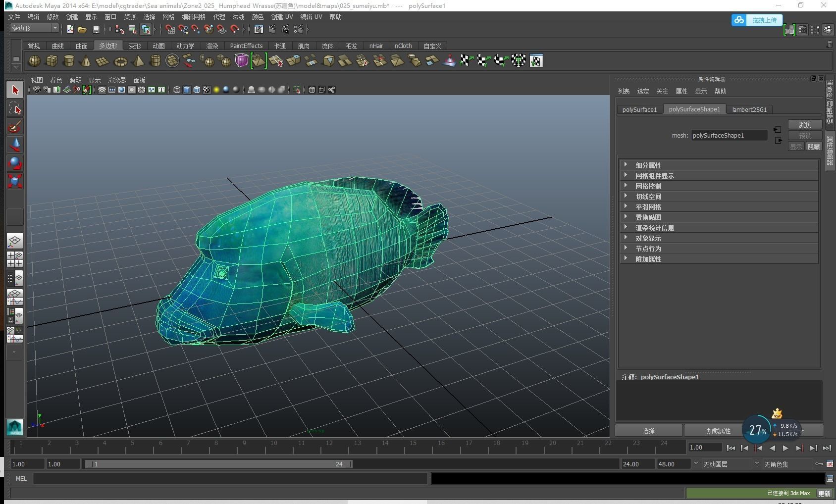The height and width of the screenshot is (504, 836).
Task: Switch to the 曲线 shelf tab
Action: [58, 46]
